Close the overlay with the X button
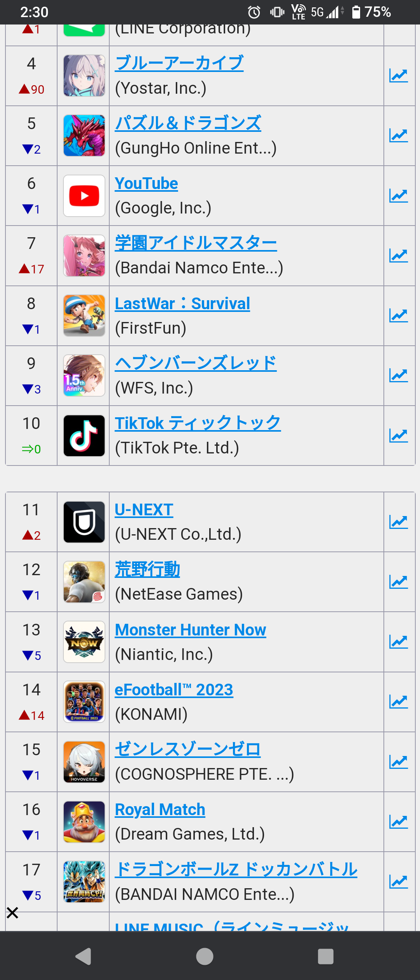 point(12,912)
